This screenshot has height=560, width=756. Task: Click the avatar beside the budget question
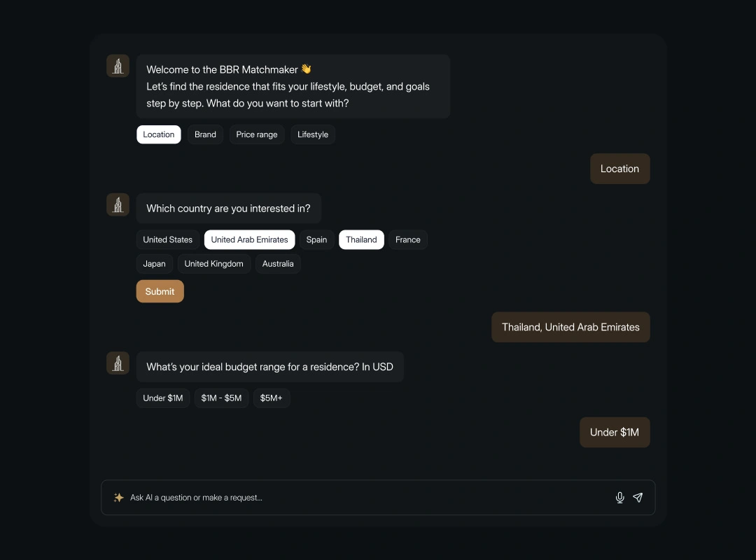pyautogui.click(x=118, y=363)
